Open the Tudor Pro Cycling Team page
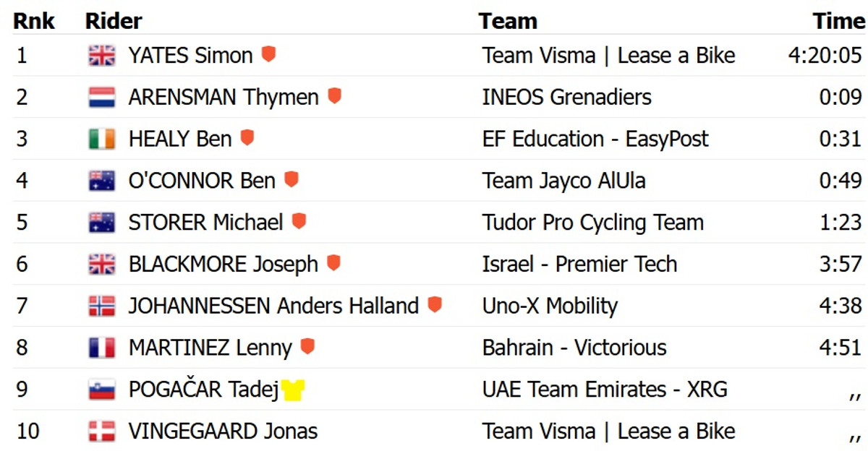 coord(592,223)
